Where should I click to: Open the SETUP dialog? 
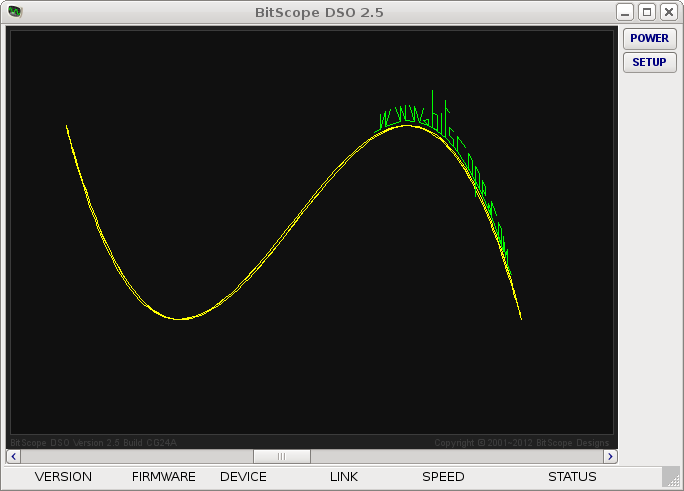pos(650,62)
